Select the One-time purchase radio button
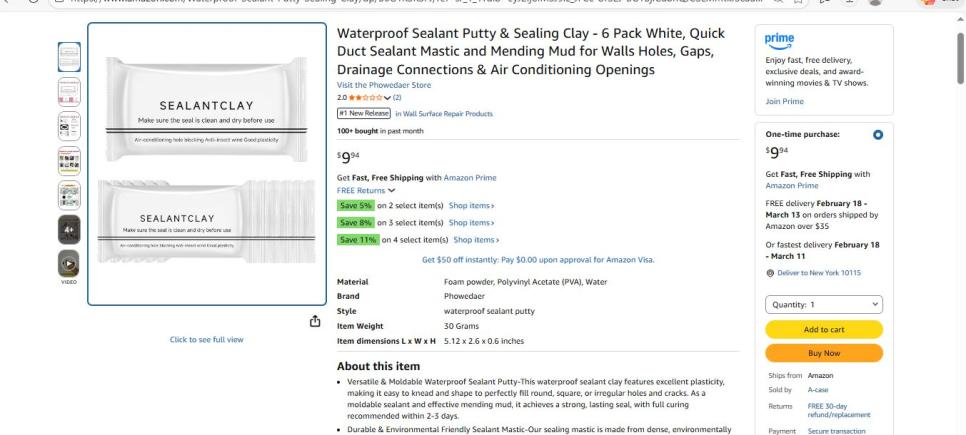Screen dimensions: 966x435 point(877,134)
